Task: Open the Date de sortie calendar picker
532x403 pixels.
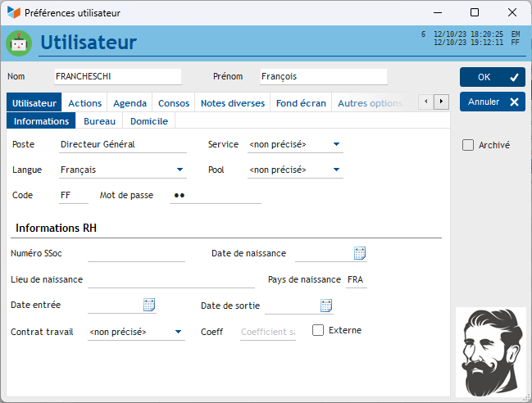Action: (x=326, y=306)
